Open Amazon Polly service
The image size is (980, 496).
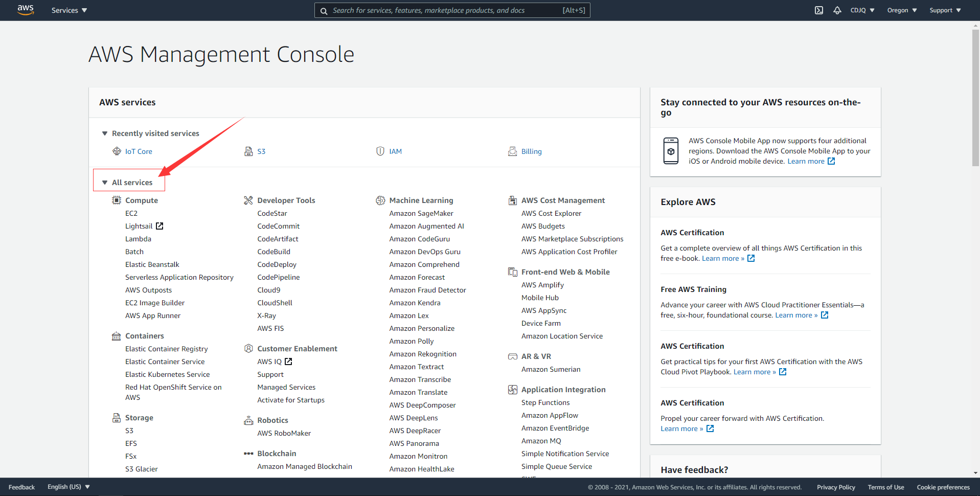(x=411, y=341)
